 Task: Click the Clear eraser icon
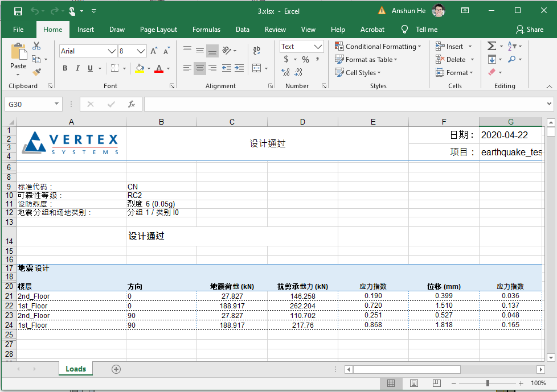(x=492, y=72)
